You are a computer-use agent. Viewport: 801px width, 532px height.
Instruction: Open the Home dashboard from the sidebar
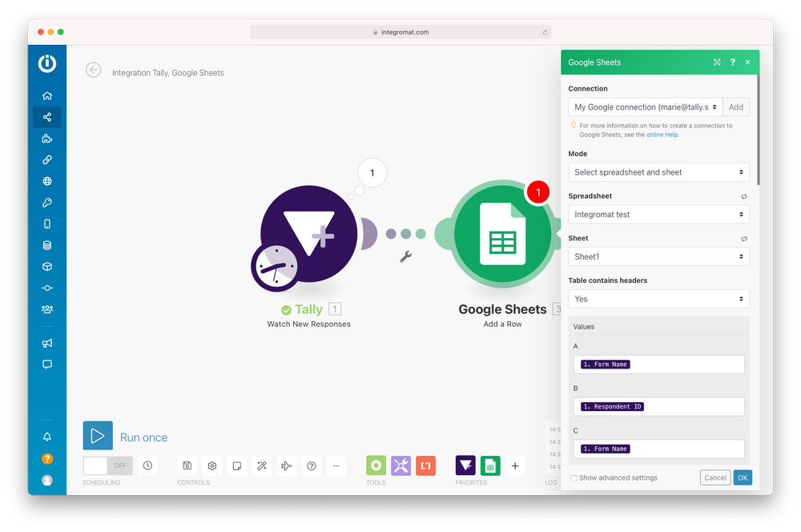[x=47, y=95]
